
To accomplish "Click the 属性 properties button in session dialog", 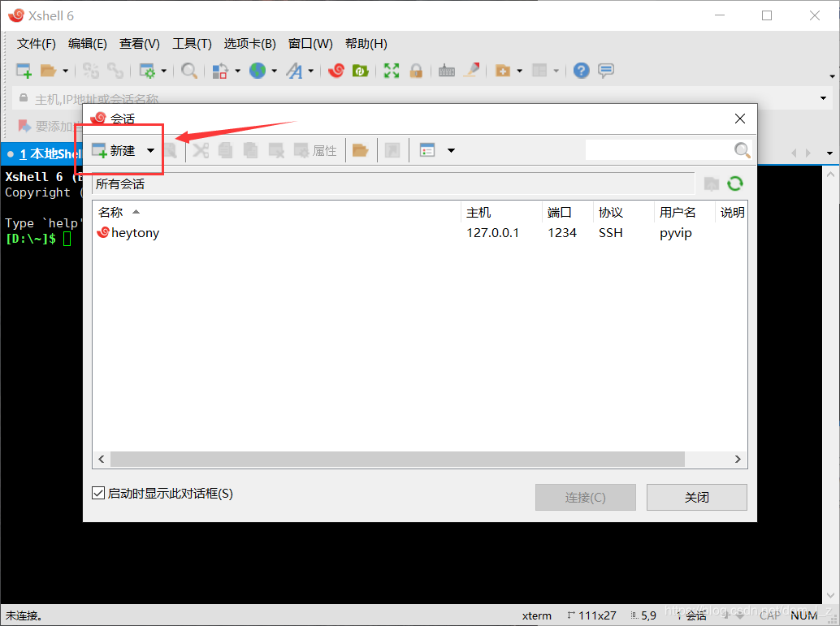I will point(315,150).
